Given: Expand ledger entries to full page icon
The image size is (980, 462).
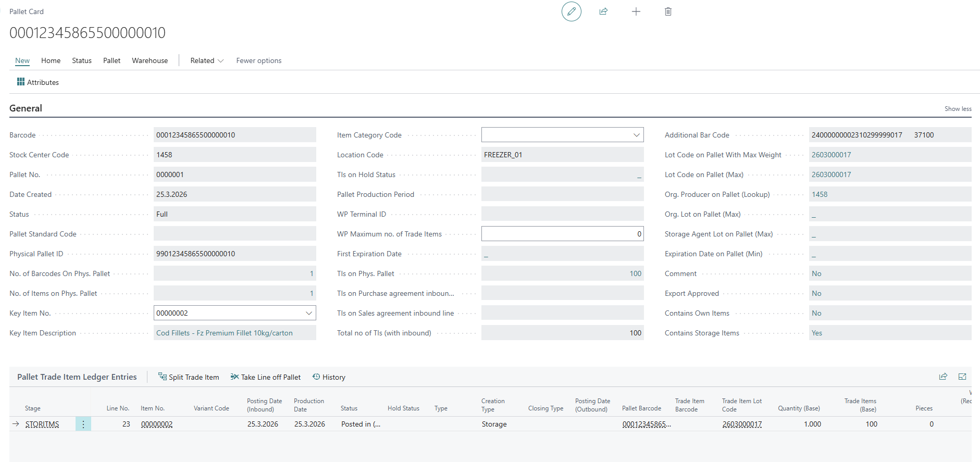Looking at the screenshot, I should pos(962,377).
